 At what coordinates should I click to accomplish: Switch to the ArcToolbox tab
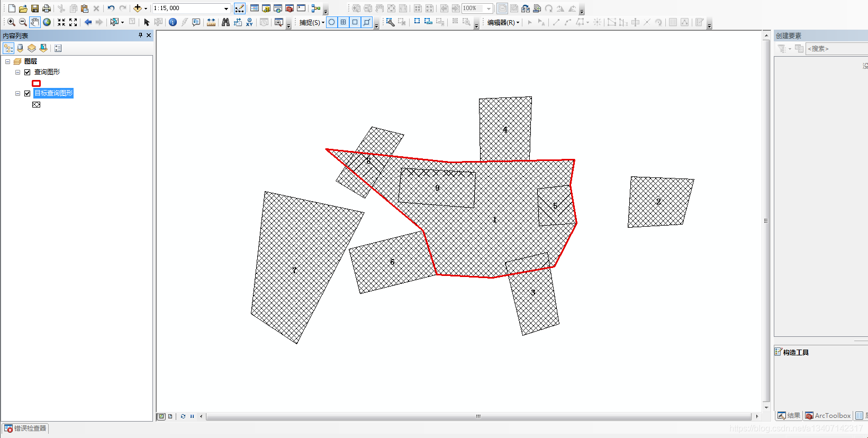(828, 416)
